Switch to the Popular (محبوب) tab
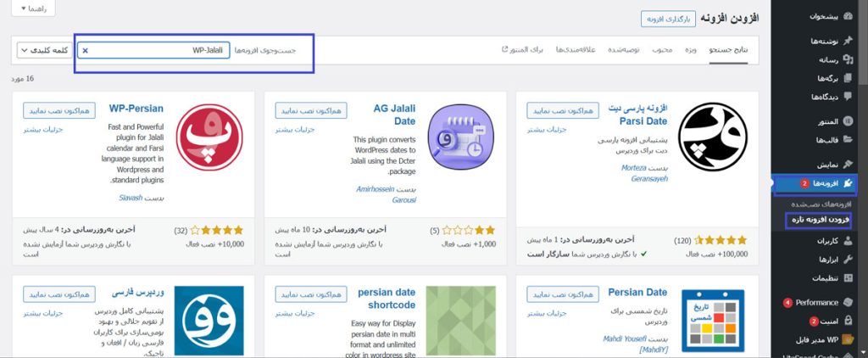868x358 pixels. (661, 50)
